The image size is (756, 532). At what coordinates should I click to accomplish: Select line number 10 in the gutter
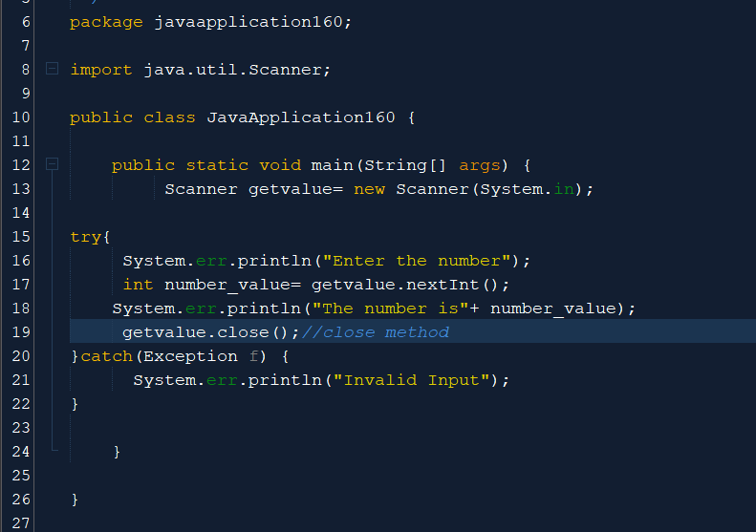click(x=21, y=117)
